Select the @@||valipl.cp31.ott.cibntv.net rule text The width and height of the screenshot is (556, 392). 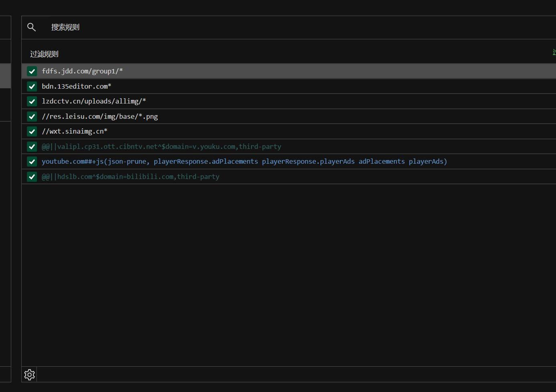tap(161, 146)
